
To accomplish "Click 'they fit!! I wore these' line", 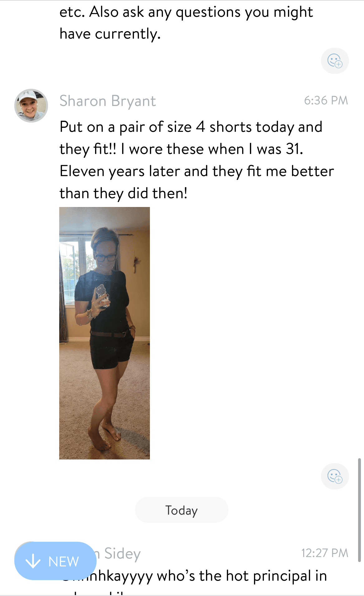I will click(181, 149).
